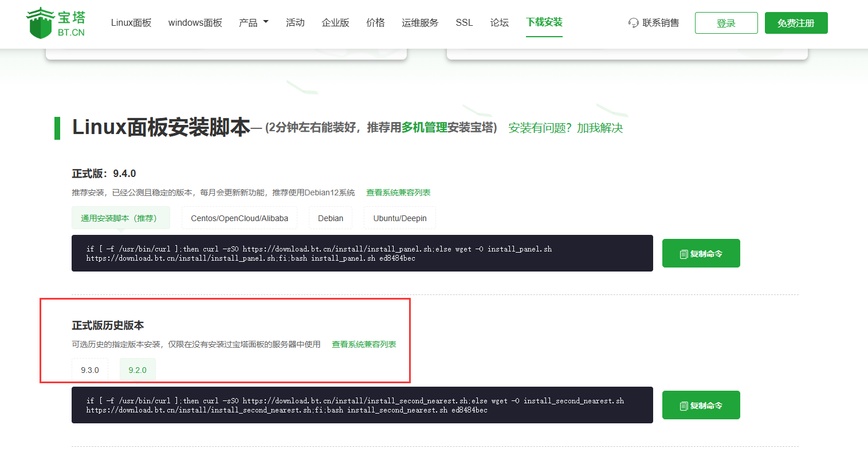Image resolution: width=868 pixels, height=464 pixels.
Task: Select version 9.3.0 tab
Action: tap(90, 370)
